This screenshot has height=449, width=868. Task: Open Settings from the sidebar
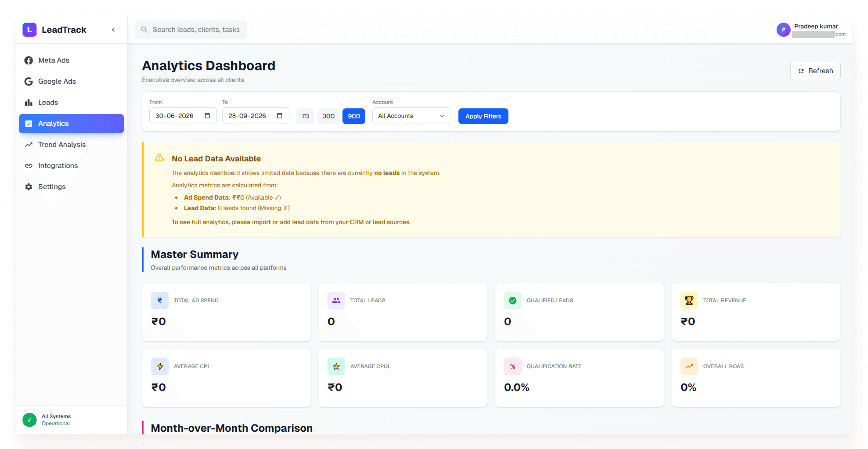(x=71, y=187)
